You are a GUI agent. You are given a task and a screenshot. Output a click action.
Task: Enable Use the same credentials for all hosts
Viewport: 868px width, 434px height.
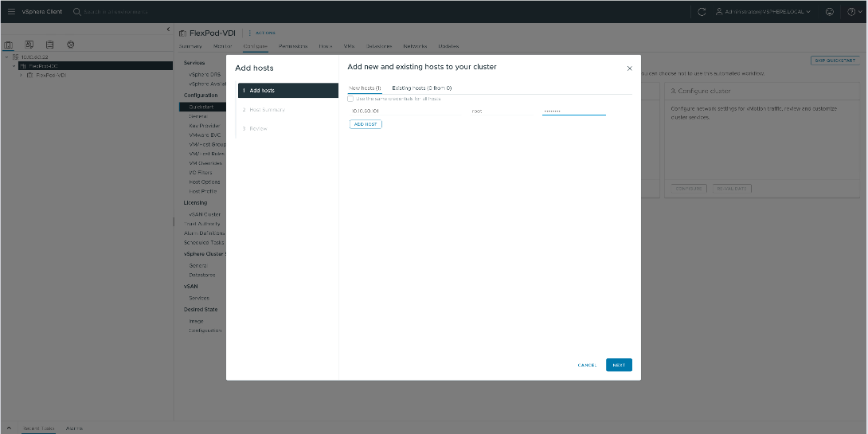click(350, 99)
